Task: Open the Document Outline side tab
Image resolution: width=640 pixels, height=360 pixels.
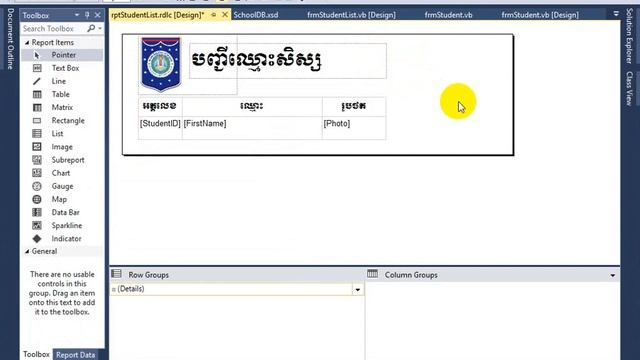Action: click(11, 39)
